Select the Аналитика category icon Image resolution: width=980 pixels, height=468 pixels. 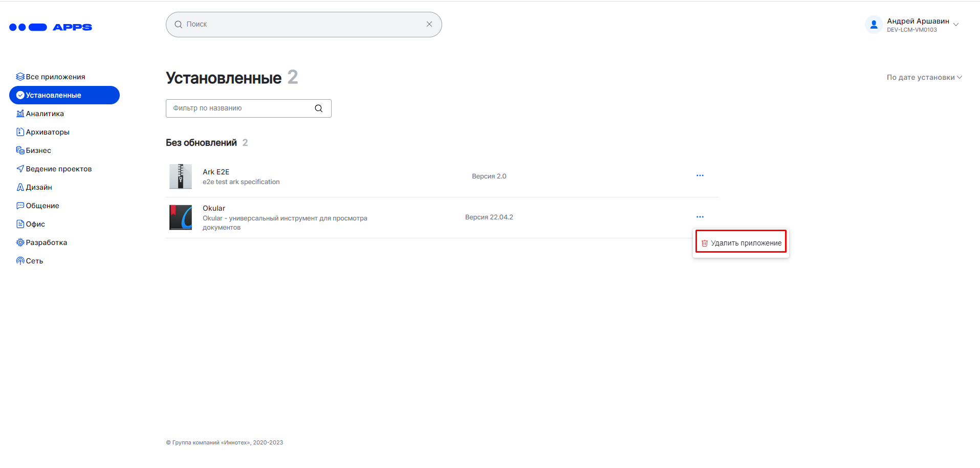20,114
